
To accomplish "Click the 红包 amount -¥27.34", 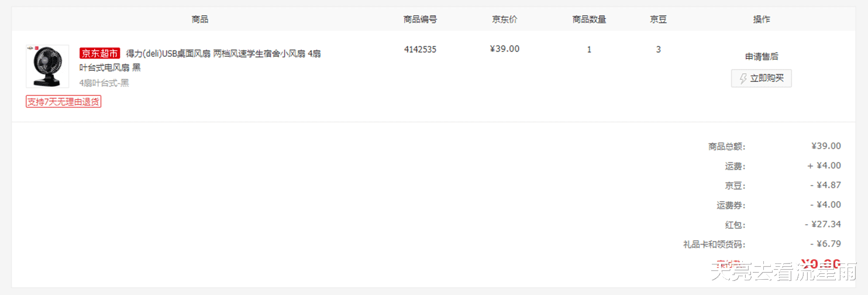I will point(822,224).
